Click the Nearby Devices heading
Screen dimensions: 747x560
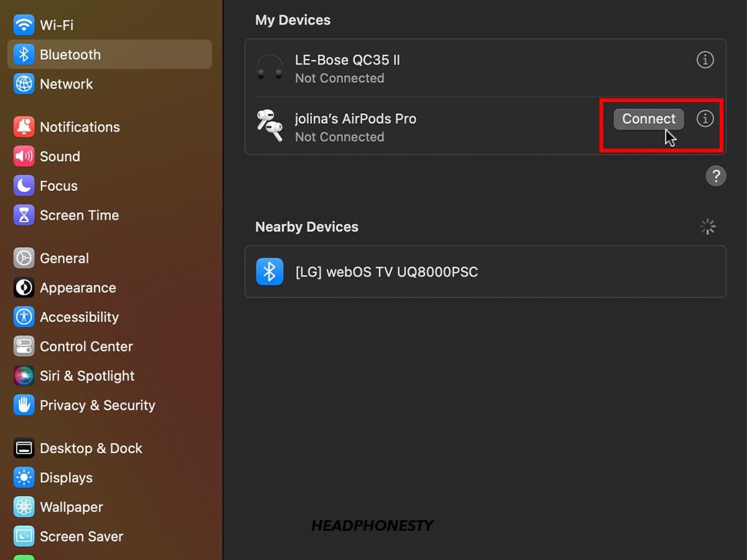pos(307,227)
